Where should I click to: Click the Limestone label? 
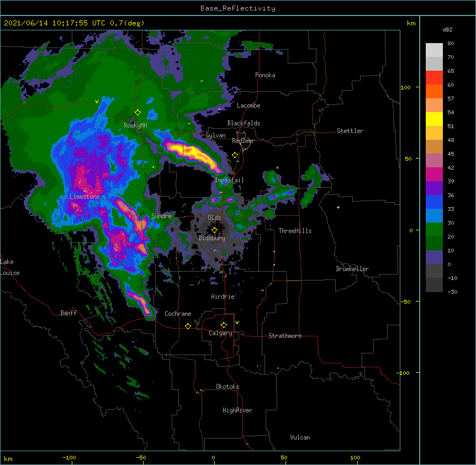click(x=84, y=197)
